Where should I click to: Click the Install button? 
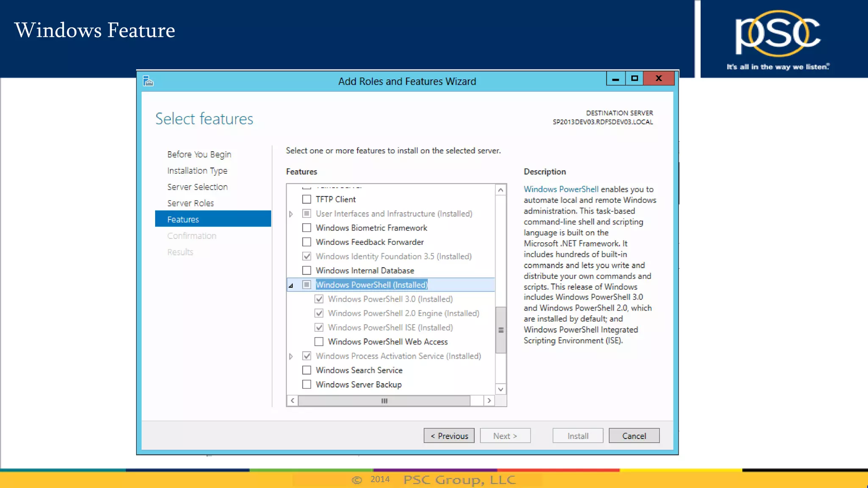[x=578, y=436]
